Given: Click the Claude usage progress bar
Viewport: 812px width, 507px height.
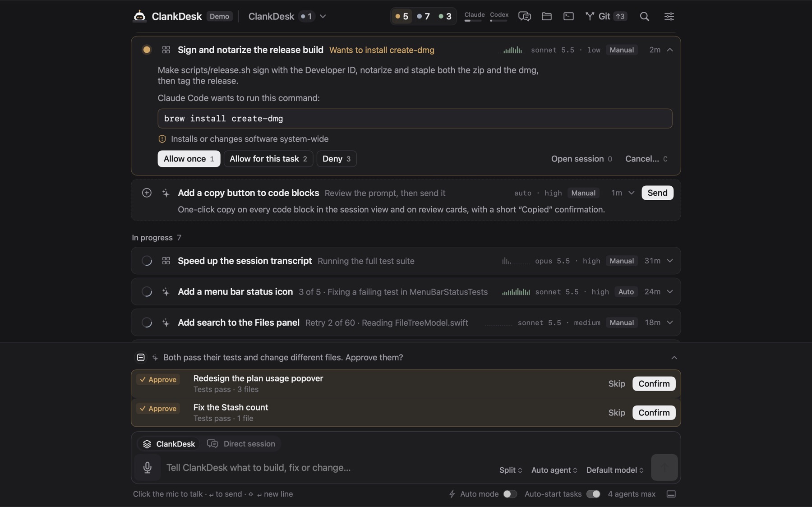Looking at the screenshot, I should [x=473, y=20].
